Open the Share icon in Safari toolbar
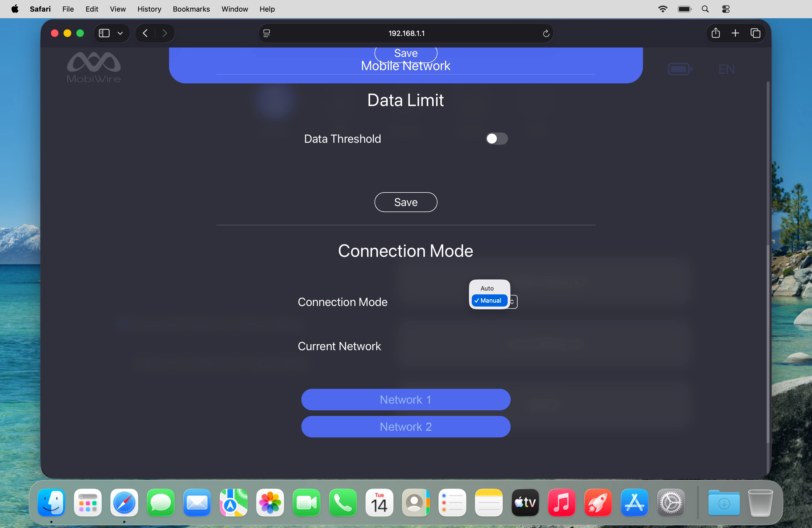The height and width of the screenshot is (528, 812). click(716, 33)
